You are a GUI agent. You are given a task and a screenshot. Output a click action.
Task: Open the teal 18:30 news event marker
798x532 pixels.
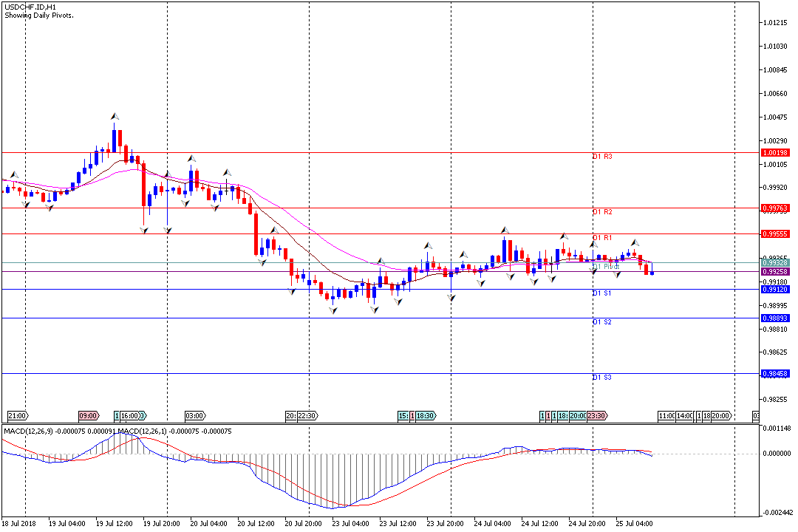tap(426, 416)
